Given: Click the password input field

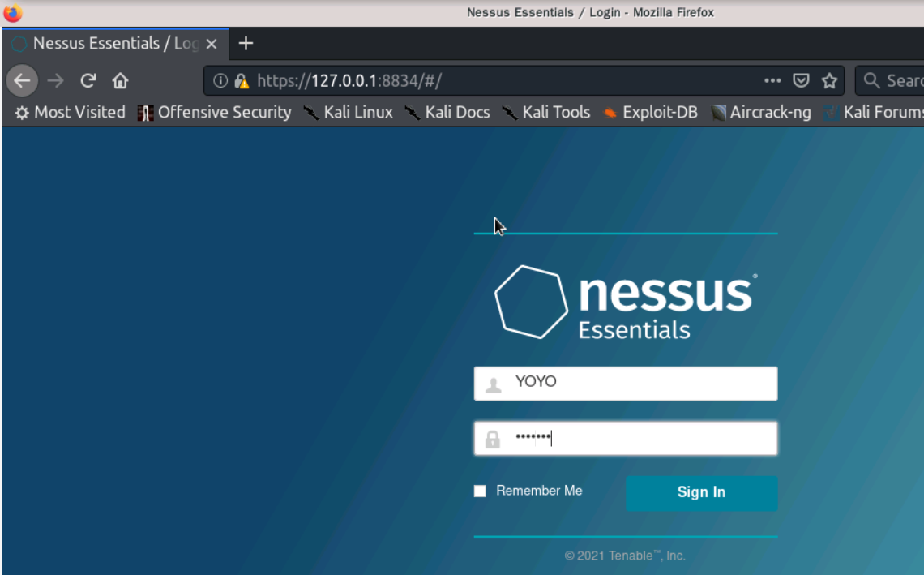Looking at the screenshot, I should click(625, 438).
